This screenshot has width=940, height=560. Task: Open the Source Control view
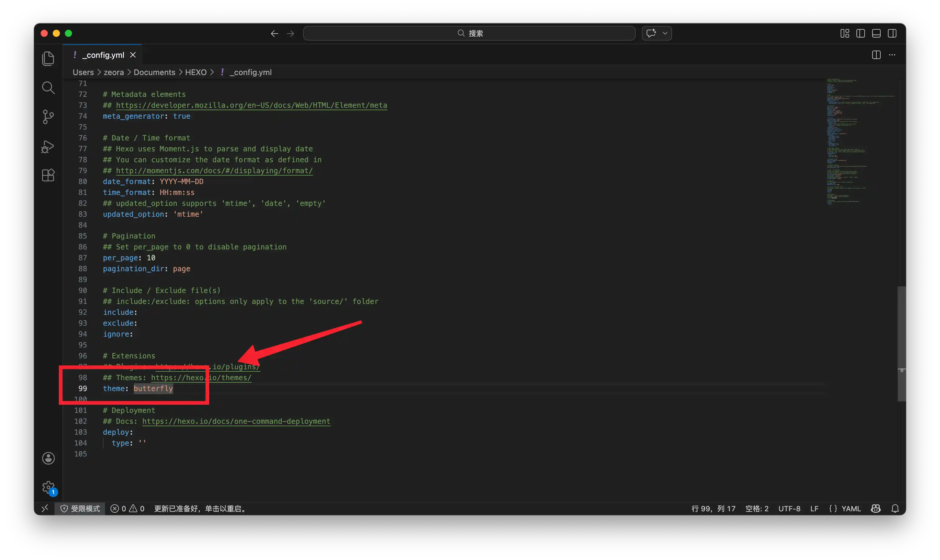(x=48, y=117)
